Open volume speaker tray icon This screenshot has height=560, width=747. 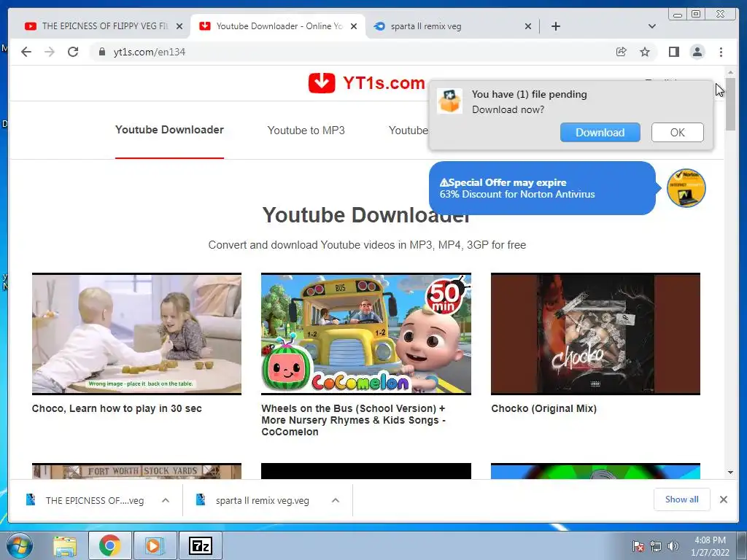point(673,547)
